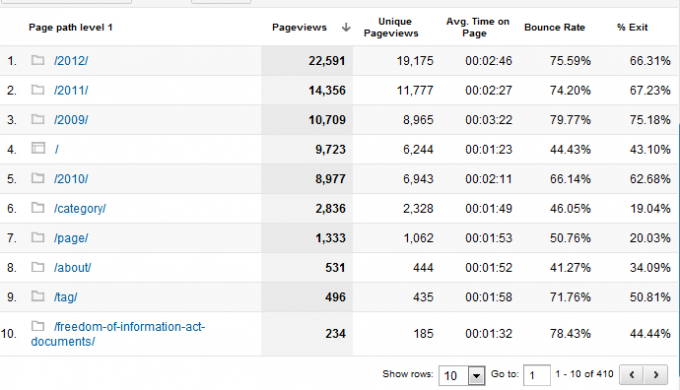Viewport: 680px width, 390px height.
Task: Go to the next page of results
Action: [656, 374]
